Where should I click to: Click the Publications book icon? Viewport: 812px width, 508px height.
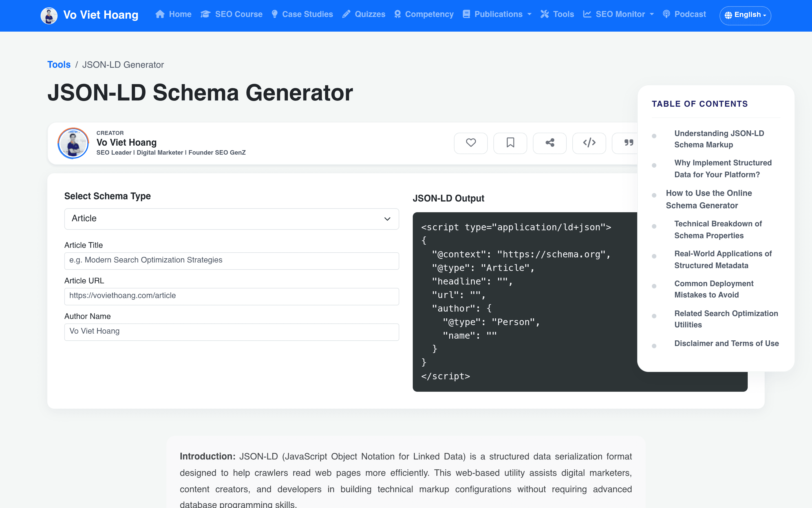click(x=466, y=14)
